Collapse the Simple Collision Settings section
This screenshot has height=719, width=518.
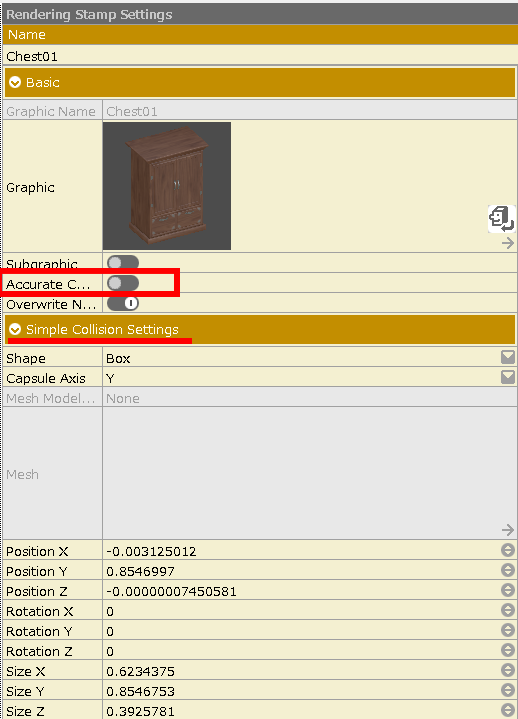click(15, 329)
